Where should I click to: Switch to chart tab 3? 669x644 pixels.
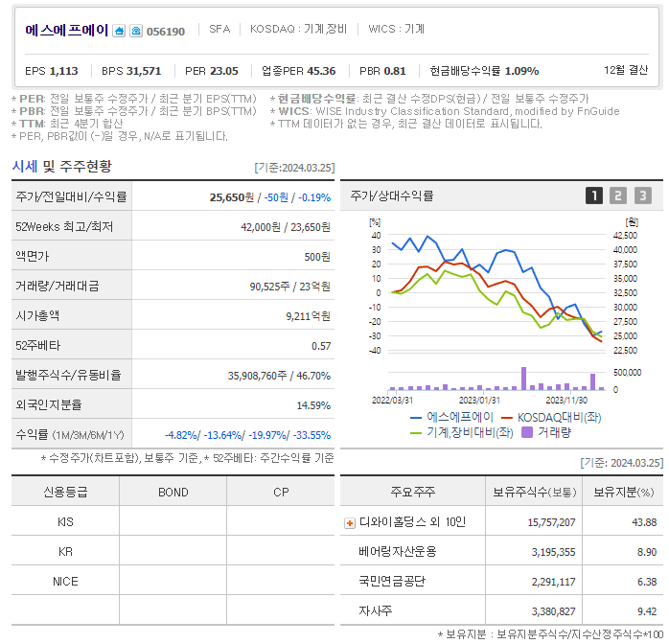[642, 195]
